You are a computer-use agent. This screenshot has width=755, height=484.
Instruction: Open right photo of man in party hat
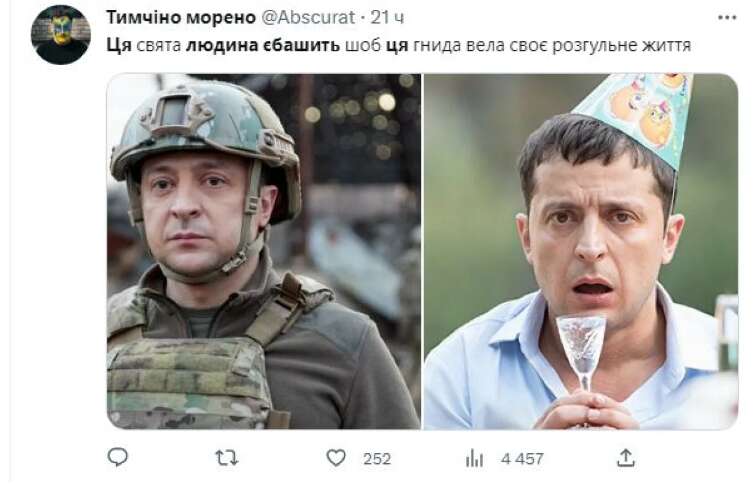point(581,251)
